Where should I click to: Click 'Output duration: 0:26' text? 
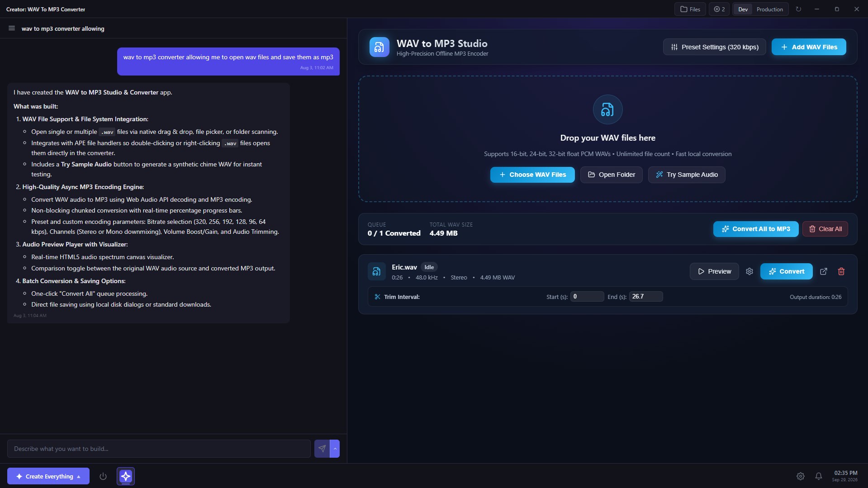pyautogui.click(x=816, y=297)
